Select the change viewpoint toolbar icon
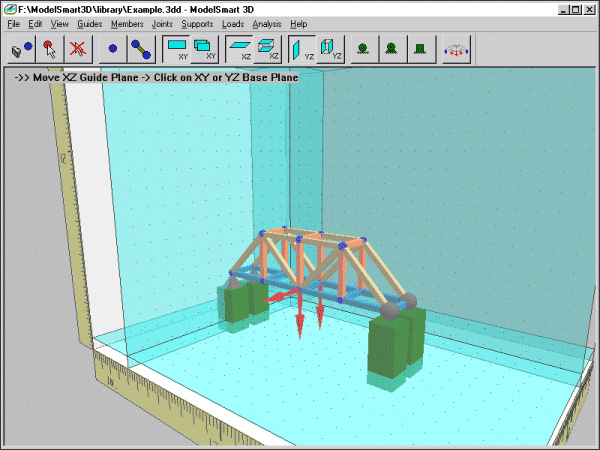This screenshot has height=450, width=600. pos(22,49)
